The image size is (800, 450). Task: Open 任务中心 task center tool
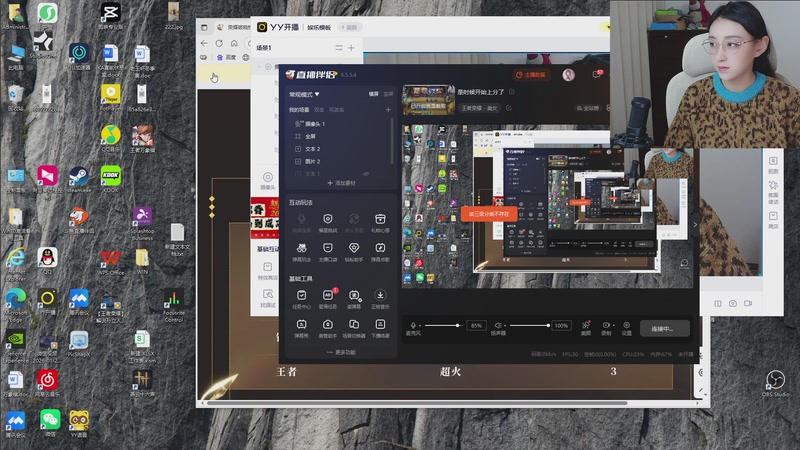point(302,298)
